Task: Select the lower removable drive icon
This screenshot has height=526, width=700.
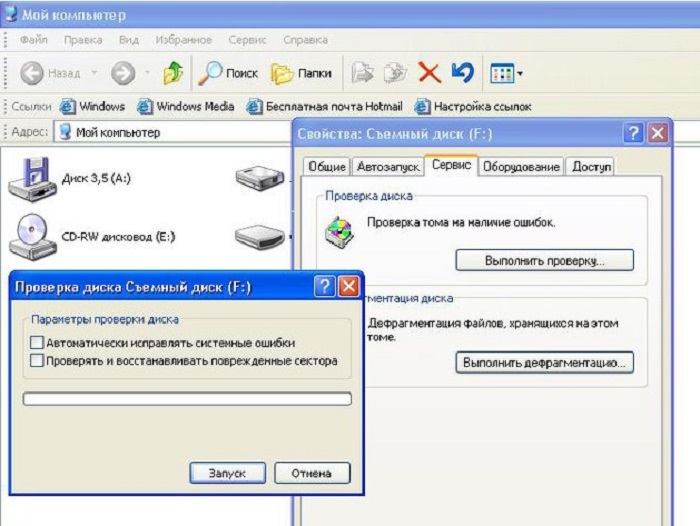Action: (260, 237)
